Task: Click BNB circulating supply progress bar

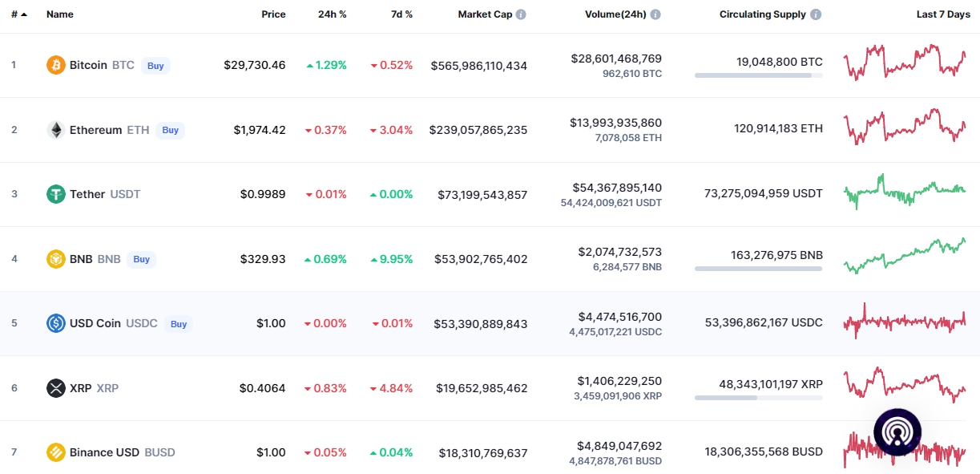Action: point(758,269)
